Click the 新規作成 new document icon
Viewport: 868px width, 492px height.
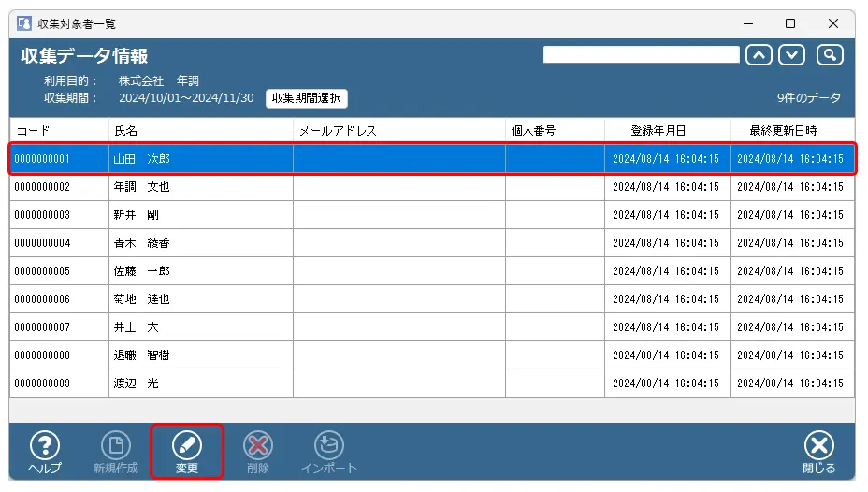click(x=116, y=446)
